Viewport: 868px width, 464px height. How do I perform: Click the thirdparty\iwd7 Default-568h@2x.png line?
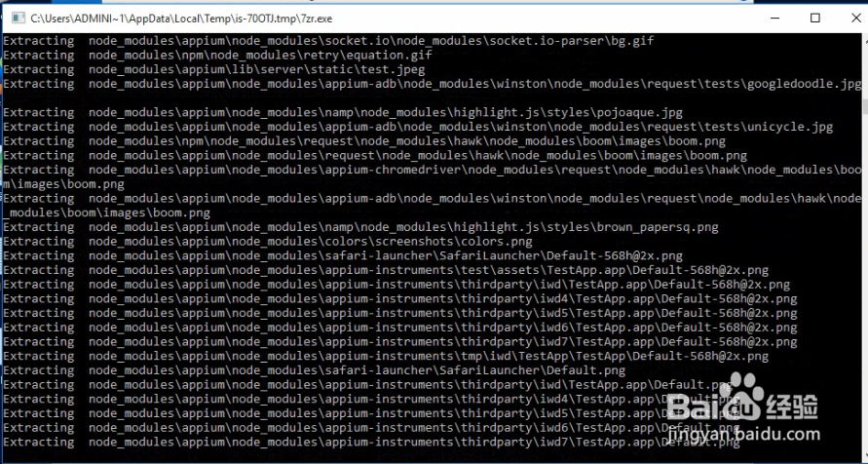[400, 341]
